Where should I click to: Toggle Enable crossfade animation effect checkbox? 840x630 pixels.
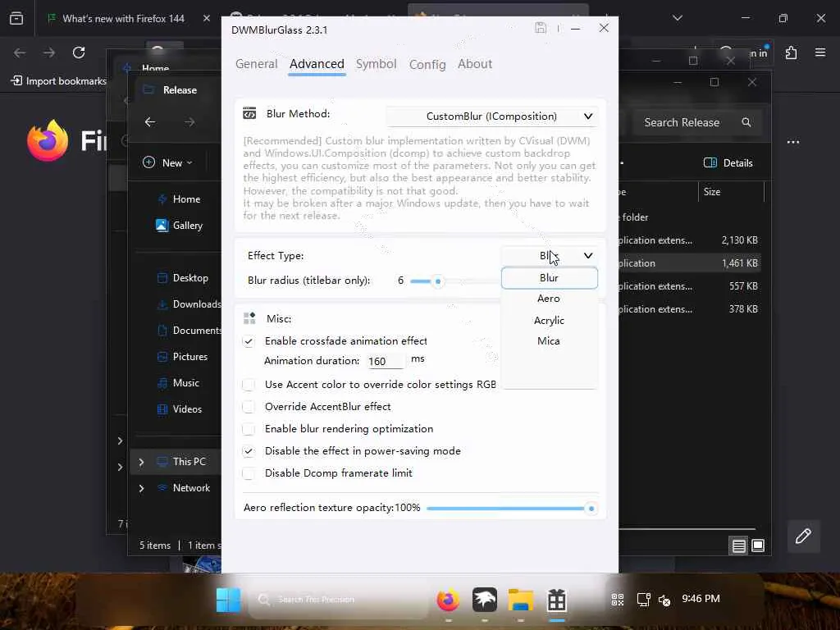click(x=249, y=341)
